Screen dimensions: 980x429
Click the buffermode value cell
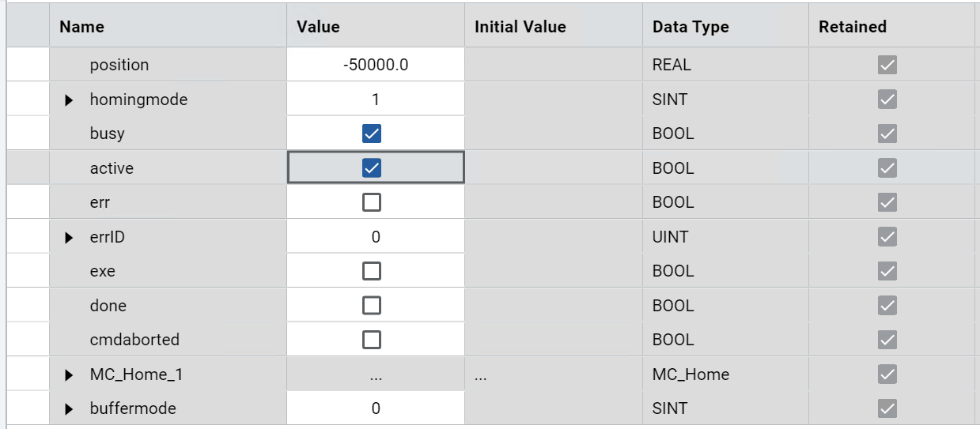376,408
